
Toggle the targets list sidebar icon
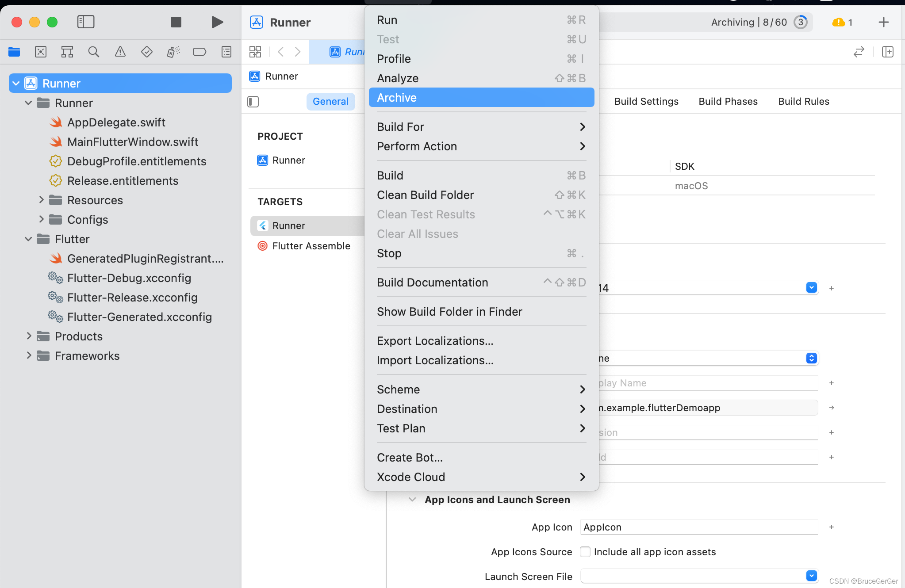coord(253,102)
